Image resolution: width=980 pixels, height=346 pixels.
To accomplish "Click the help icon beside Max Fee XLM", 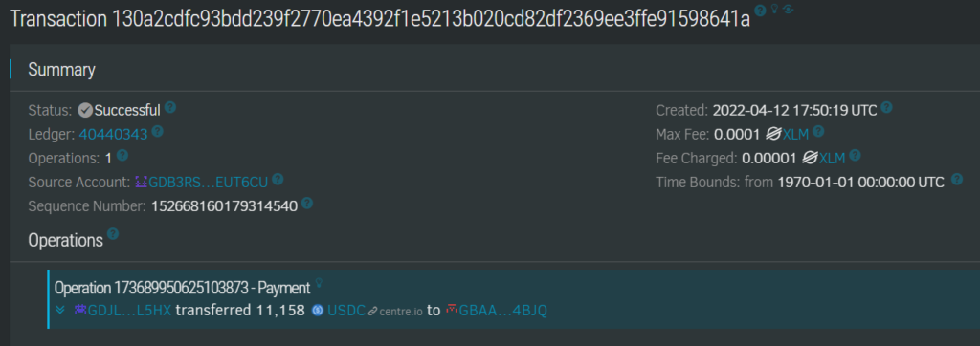I will click(819, 132).
